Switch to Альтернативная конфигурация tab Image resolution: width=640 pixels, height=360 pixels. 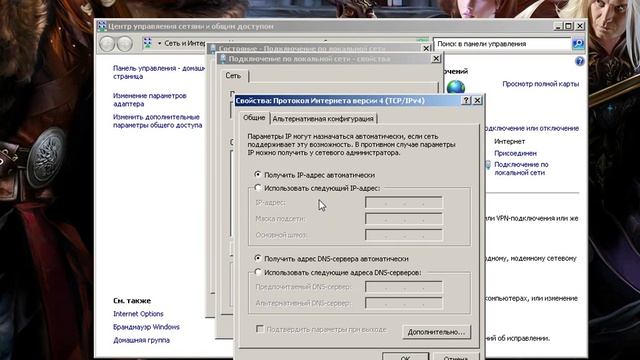[323, 118]
